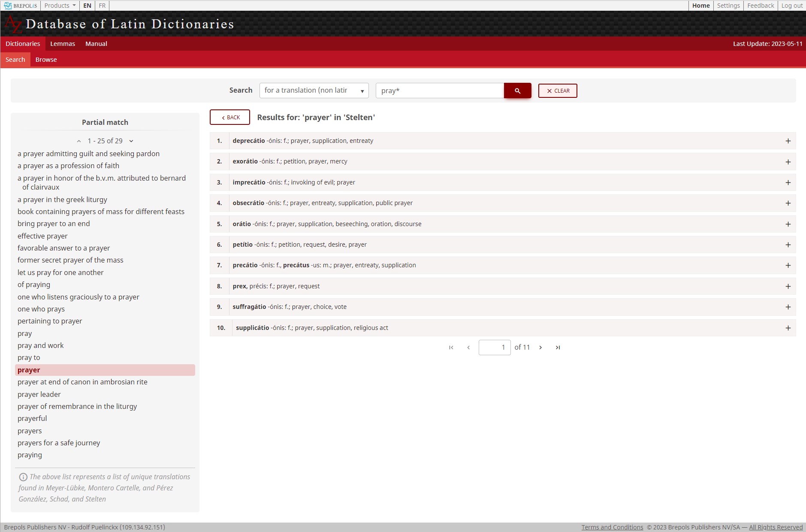Expand the orátio entry details
Image resolution: width=806 pixels, height=532 pixels.
tap(788, 224)
